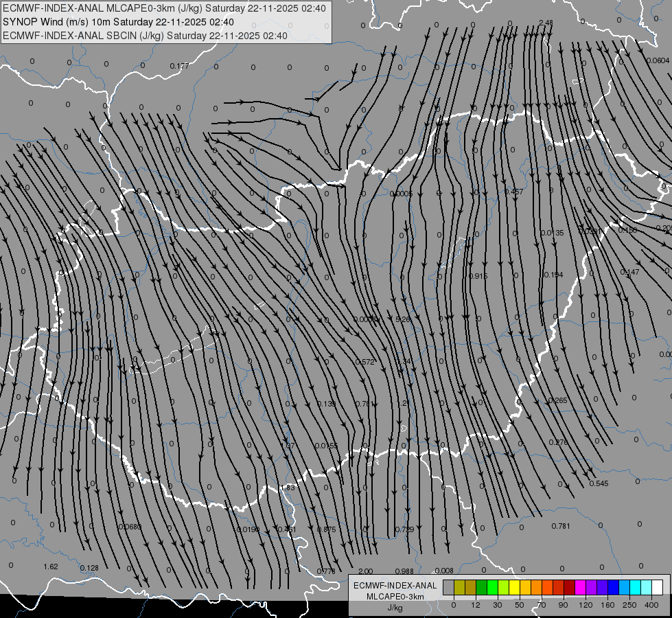Click the map value '0.194'

tap(553, 275)
